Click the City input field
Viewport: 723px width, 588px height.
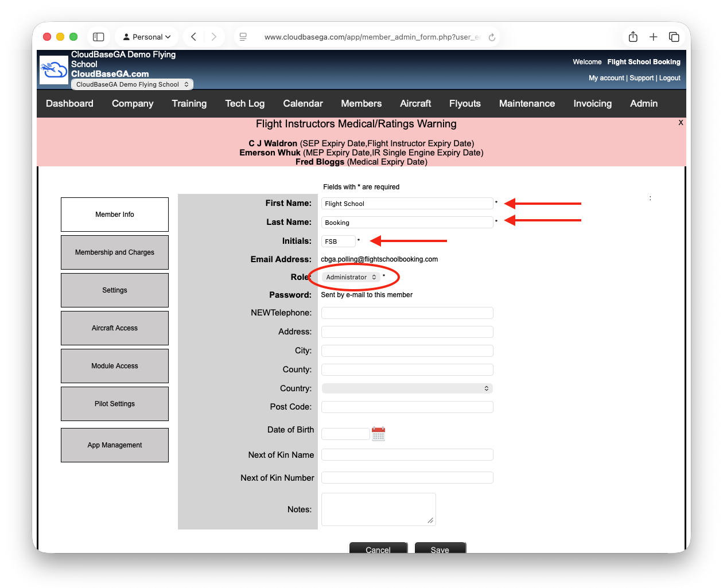pyautogui.click(x=407, y=351)
